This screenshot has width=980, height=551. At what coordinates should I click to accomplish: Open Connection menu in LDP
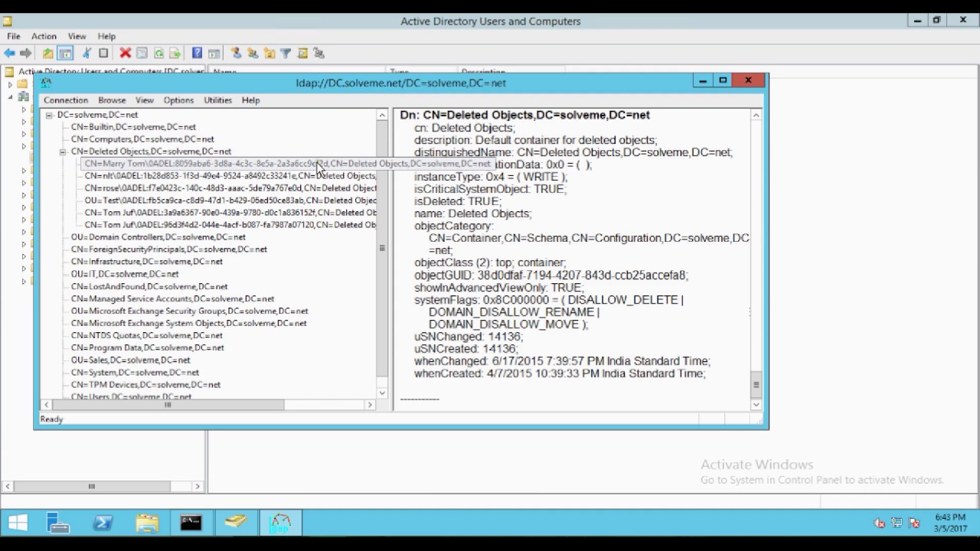[x=66, y=100]
